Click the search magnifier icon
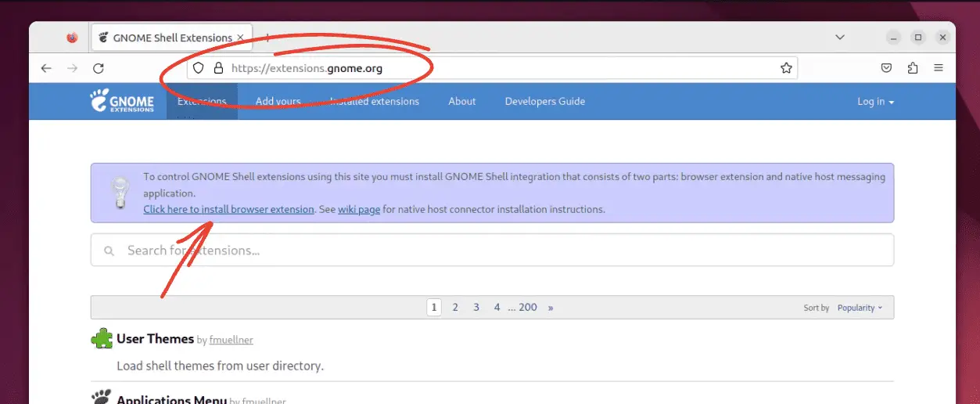 (x=109, y=251)
